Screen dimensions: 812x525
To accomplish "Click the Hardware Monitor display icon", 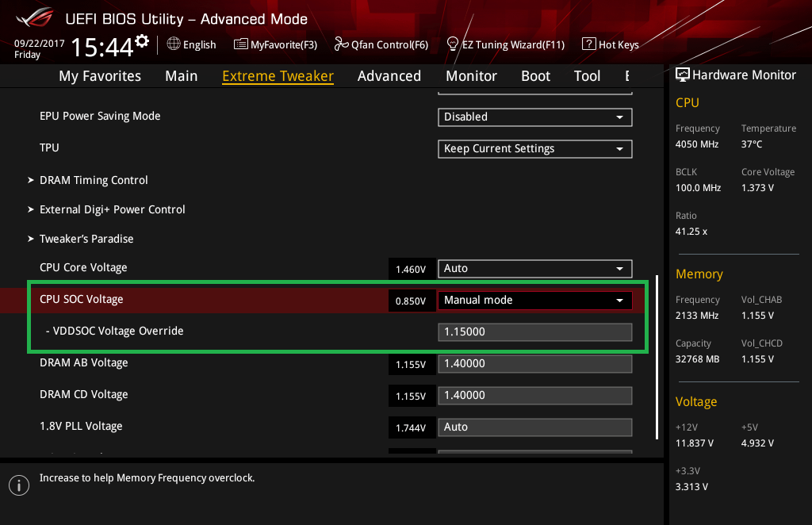I will point(683,75).
